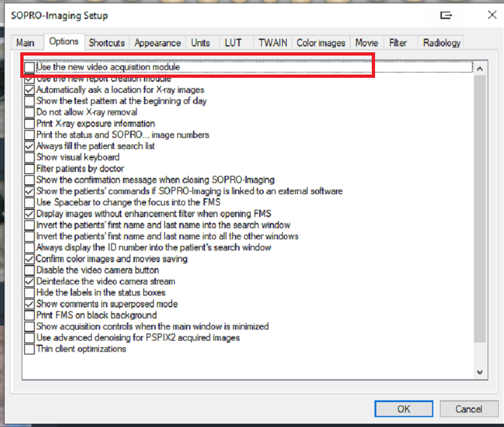Image resolution: width=504 pixels, height=427 pixels.
Task: Go to the Appearance tab
Action: click(x=158, y=43)
